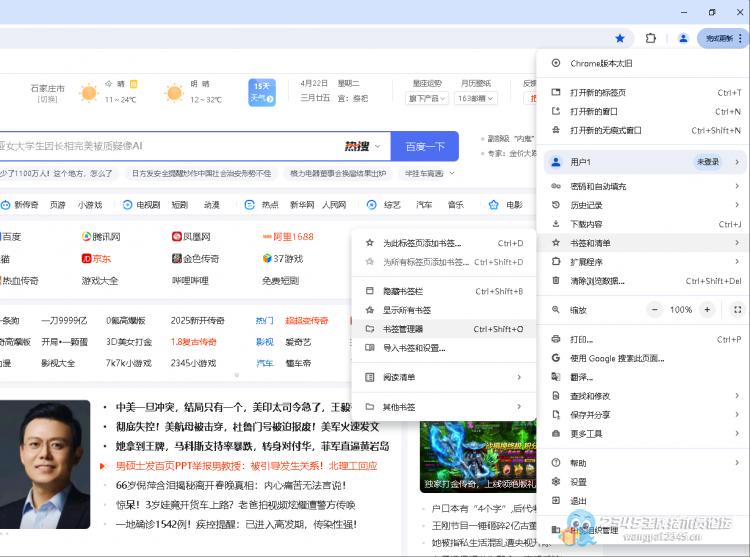Click the '15天天气' weather button
750x557 pixels.
pos(262,92)
